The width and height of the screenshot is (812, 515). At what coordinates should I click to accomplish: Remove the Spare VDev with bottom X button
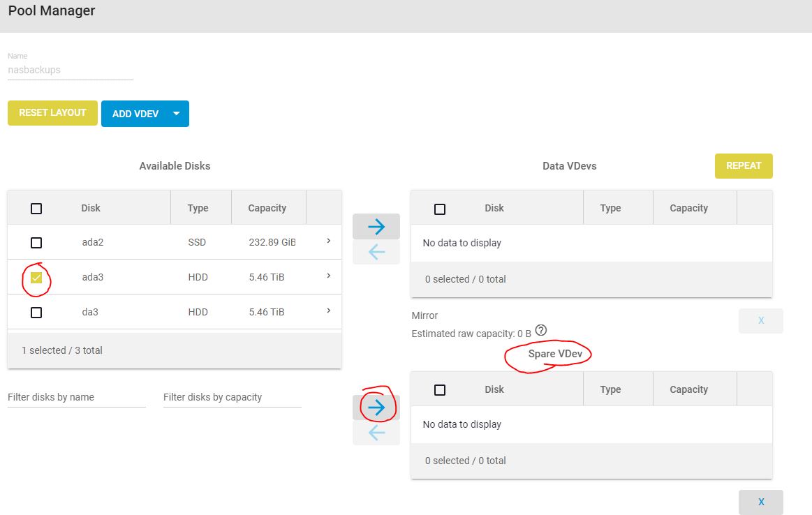(760, 502)
